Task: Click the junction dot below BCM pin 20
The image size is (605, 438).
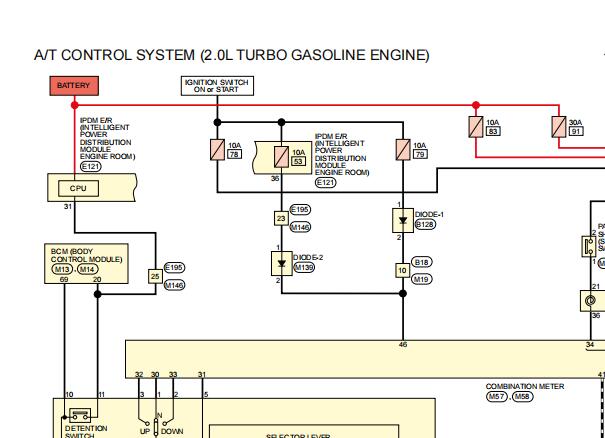Action: (98, 294)
